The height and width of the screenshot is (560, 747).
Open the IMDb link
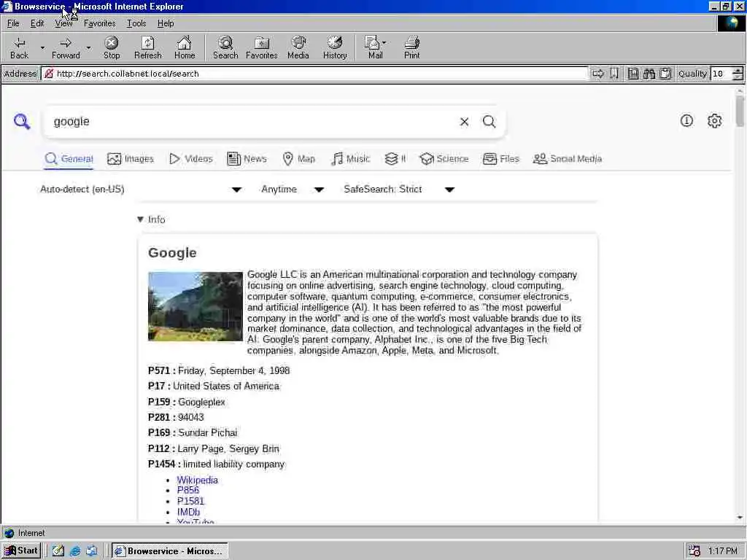188,512
